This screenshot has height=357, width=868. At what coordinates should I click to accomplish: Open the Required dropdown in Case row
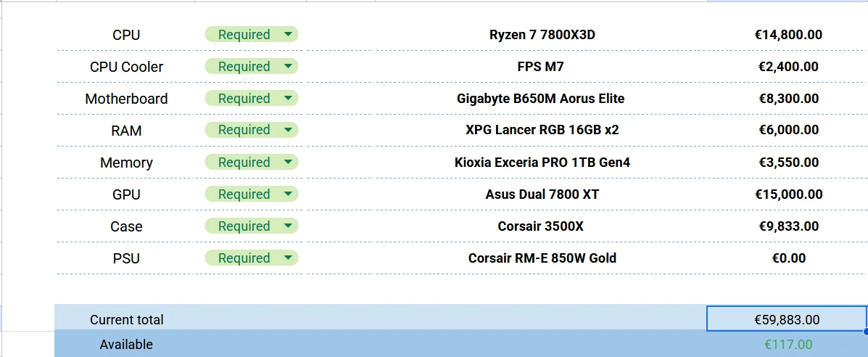pyautogui.click(x=252, y=226)
